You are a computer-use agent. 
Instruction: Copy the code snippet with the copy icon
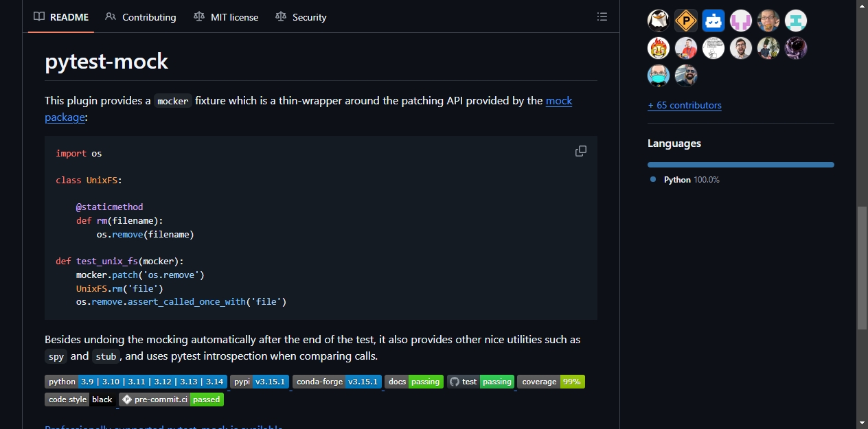pos(581,151)
